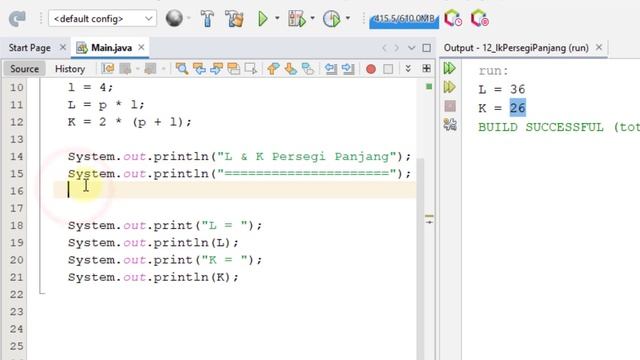Click Find Next Occurrence icon
Image resolution: width=640 pixels, height=360 pixels.
click(217, 69)
